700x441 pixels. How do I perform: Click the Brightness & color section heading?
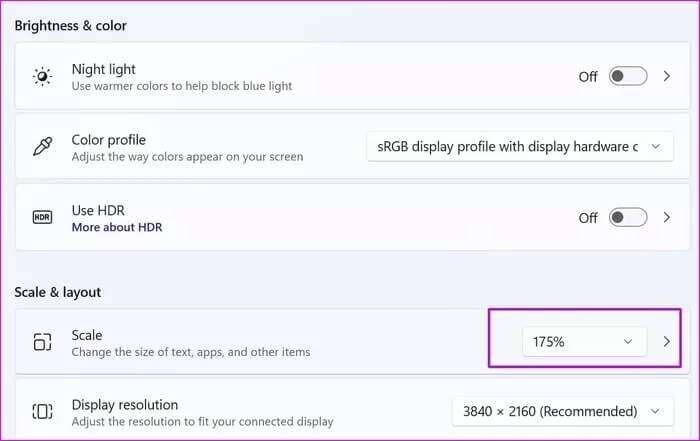point(71,25)
